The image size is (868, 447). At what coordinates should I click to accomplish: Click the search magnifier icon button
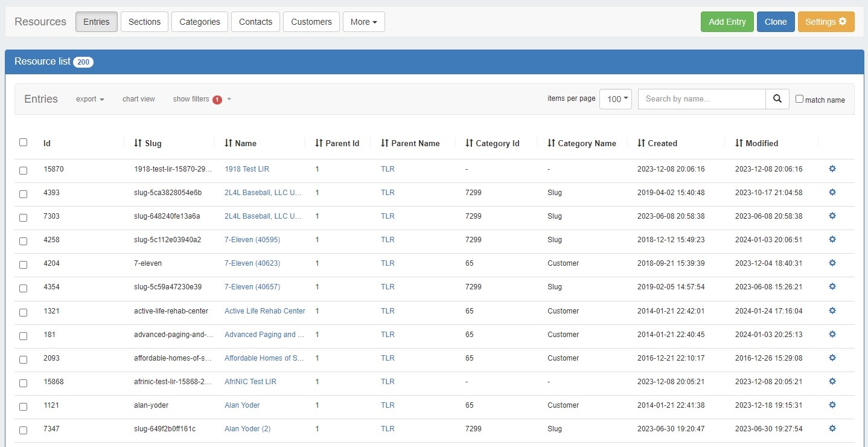[x=777, y=99]
